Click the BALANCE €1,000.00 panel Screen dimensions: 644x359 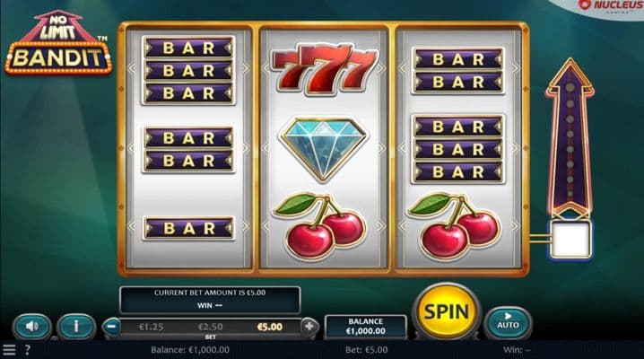point(366,327)
